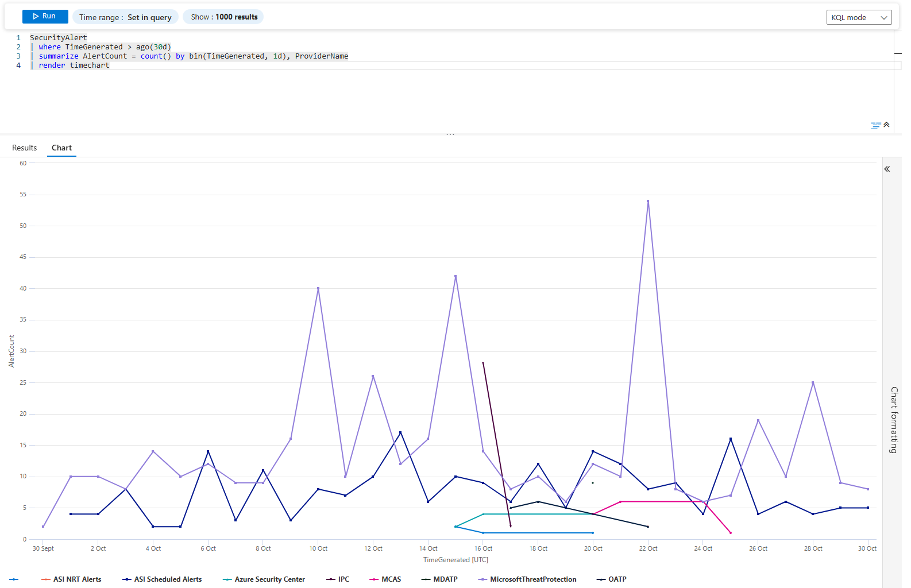Screen dimensions: 911x588
Task: Collapse the query editor with double chevron
Action: 886,125
